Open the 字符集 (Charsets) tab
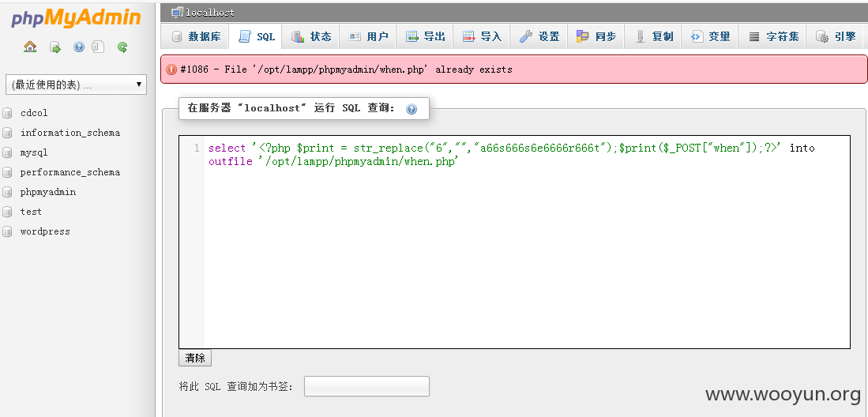The image size is (868, 417). 772,36
